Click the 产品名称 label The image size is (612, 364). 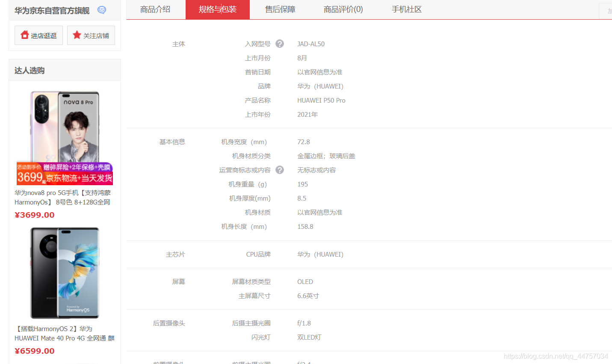coord(258,101)
